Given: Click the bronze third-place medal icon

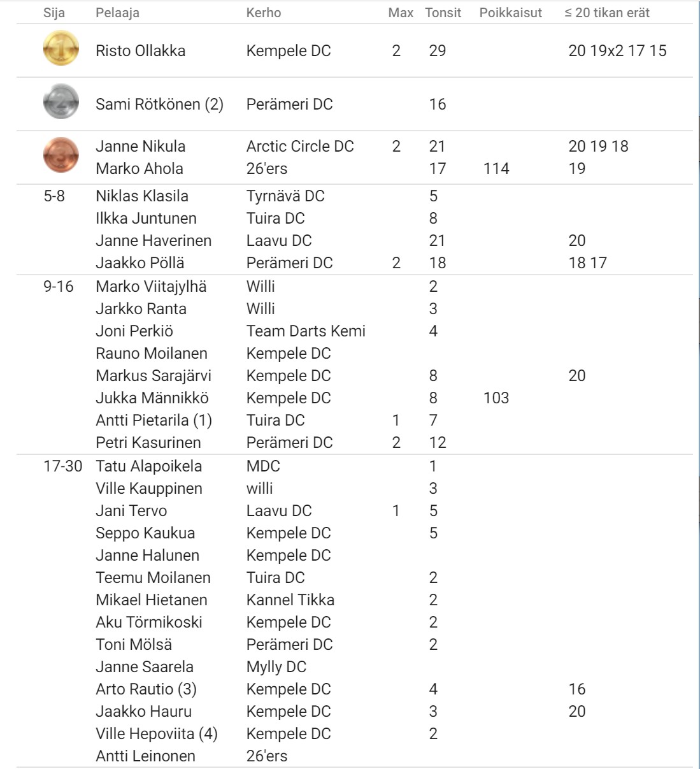Looking at the screenshot, I should pos(61,155).
